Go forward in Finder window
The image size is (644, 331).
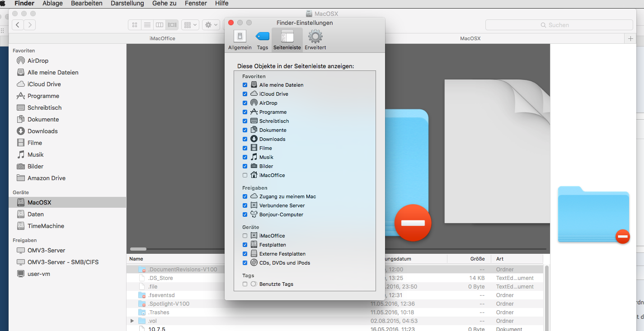pyautogui.click(x=30, y=25)
